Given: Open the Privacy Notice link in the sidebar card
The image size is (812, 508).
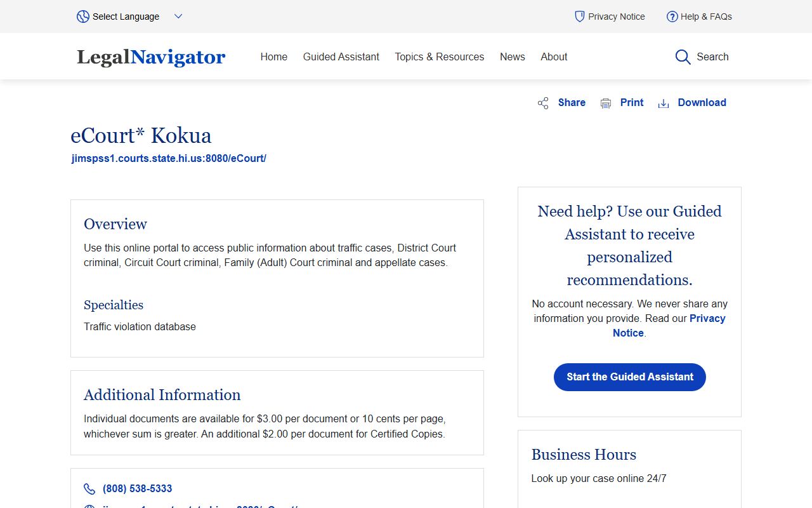Looking at the screenshot, I should click(669, 325).
